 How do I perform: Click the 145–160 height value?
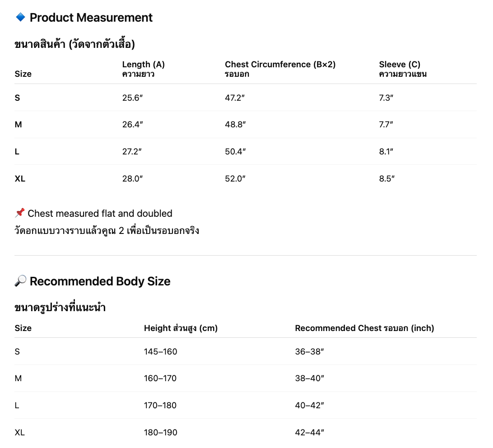pyautogui.click(x=161, y=351)
